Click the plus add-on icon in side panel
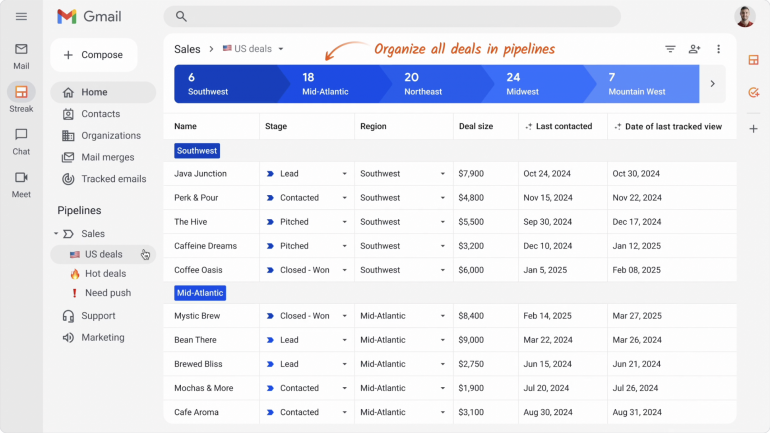 (753, 129)
